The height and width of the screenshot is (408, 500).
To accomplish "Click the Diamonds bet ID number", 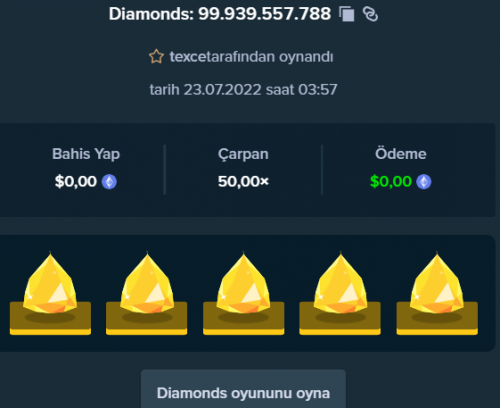I will [265, 14].
